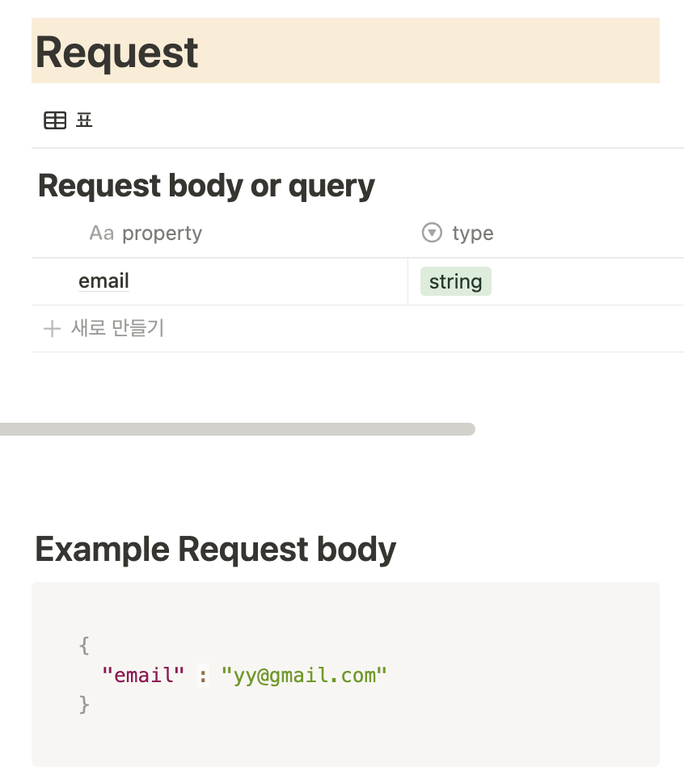684x784 pixels.
Task: Click the 새로 만들기 button text
Action: [x=118, y=329]
